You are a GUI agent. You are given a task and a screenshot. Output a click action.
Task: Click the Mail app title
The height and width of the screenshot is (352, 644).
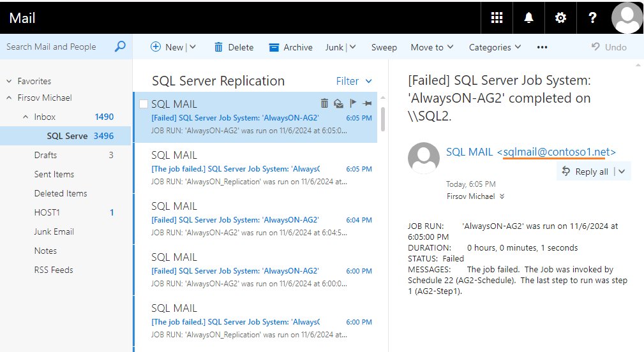22,18
